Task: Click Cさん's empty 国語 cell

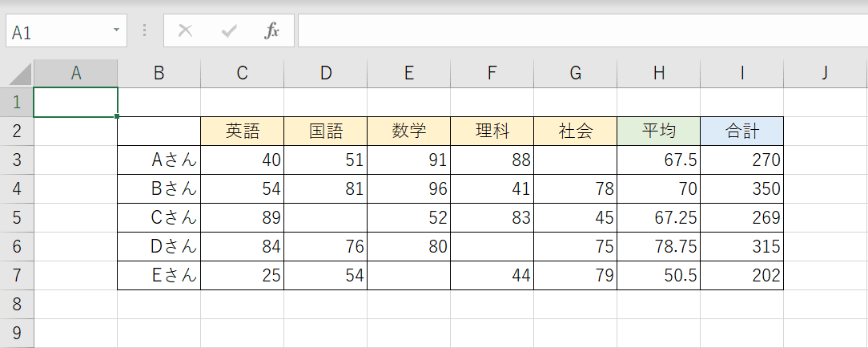Action: (325, 218)
